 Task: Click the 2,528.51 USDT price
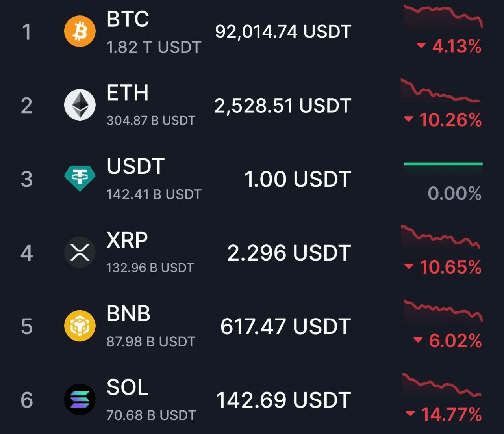click(x=283, y=106)
